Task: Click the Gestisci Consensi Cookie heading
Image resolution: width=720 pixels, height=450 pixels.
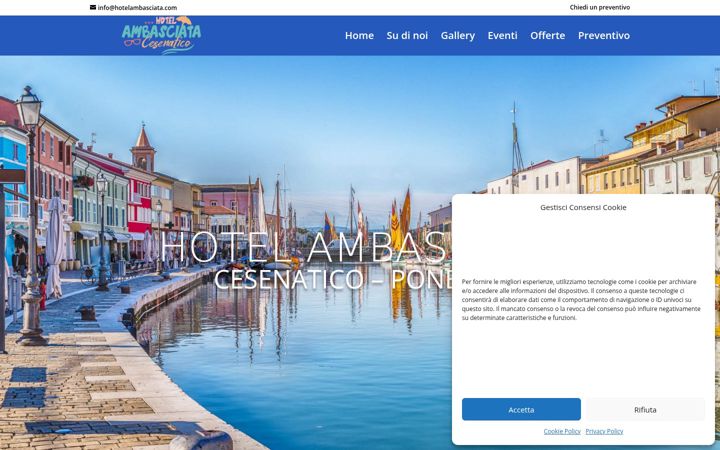Action: click(x=583, y=207)
